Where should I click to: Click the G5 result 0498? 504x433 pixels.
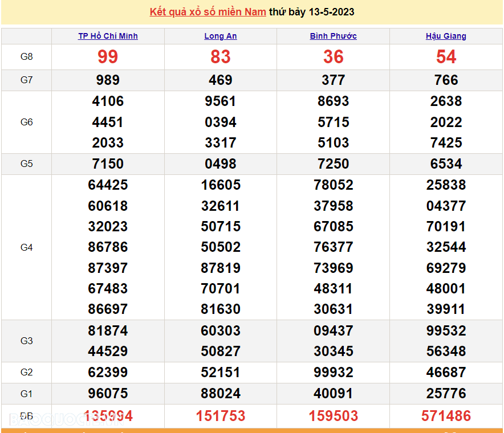[x=221, y=164]
